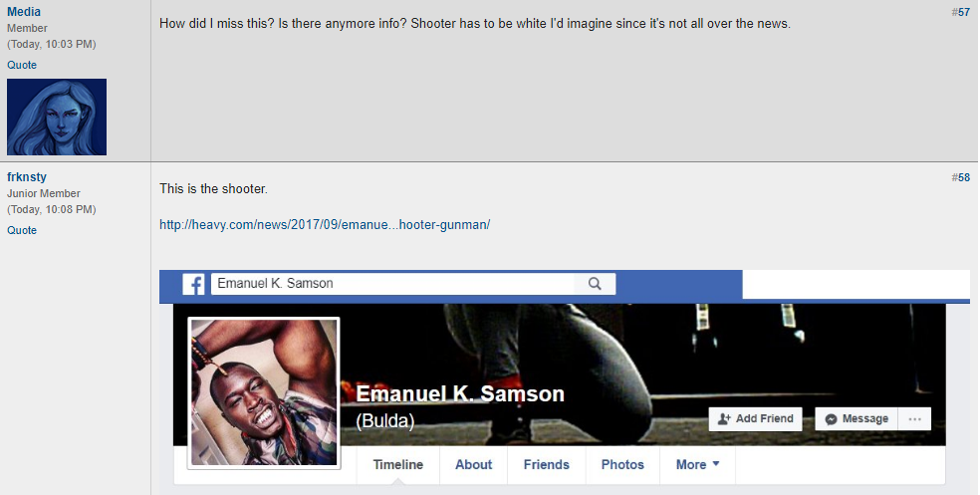
Task: Click the Facebook profile picture thumbnail
Action: click(264, 392)
